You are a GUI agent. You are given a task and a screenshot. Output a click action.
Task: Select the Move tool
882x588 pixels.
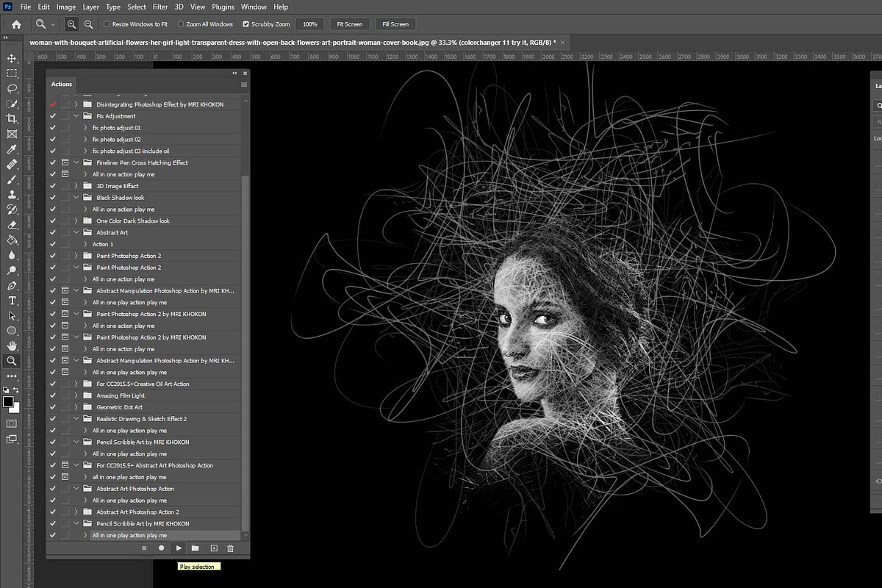coord(12,58)
